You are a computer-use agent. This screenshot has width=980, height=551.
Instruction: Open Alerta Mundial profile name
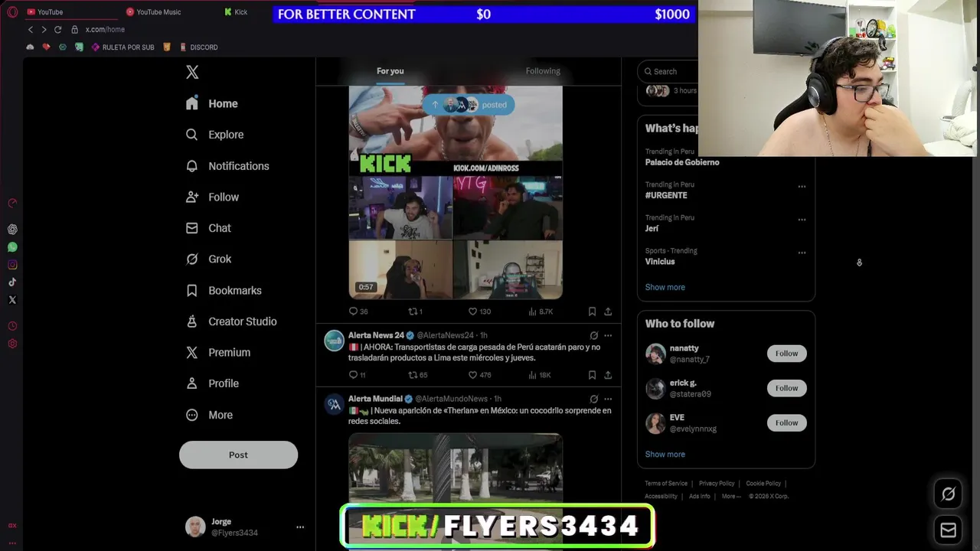(x=375, y=399)
